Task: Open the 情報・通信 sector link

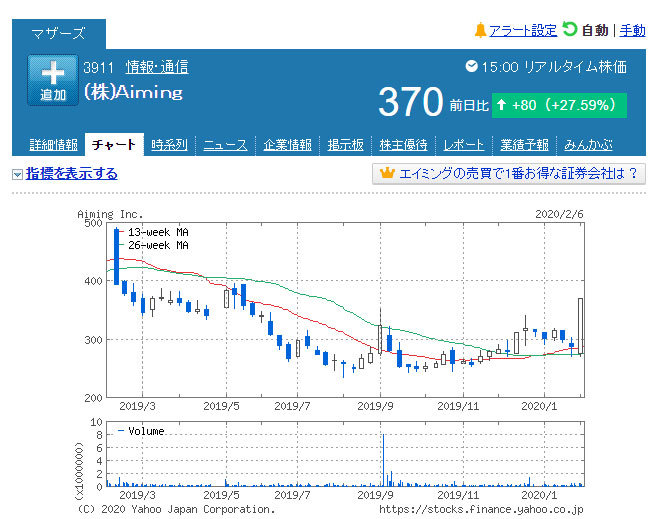Action: (x=157, y=67)
